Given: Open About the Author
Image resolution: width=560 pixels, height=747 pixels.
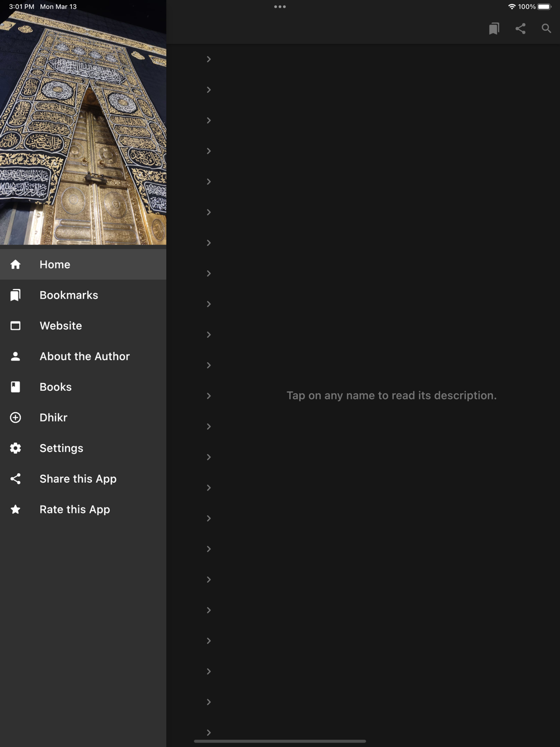Looking at the screenshot, I should (x=83, y=356).
